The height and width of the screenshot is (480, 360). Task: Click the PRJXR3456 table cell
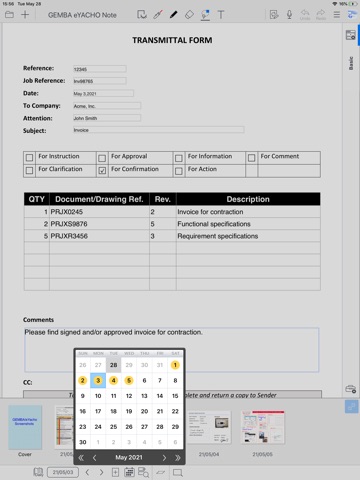pyautogui.click(x=99, y=236)
